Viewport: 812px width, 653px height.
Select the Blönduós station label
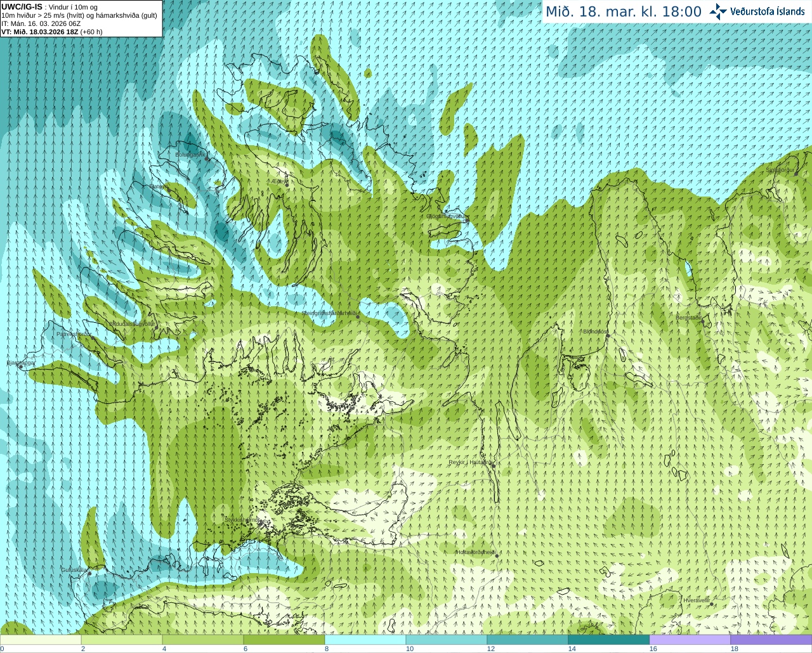[x=596, y=331]
